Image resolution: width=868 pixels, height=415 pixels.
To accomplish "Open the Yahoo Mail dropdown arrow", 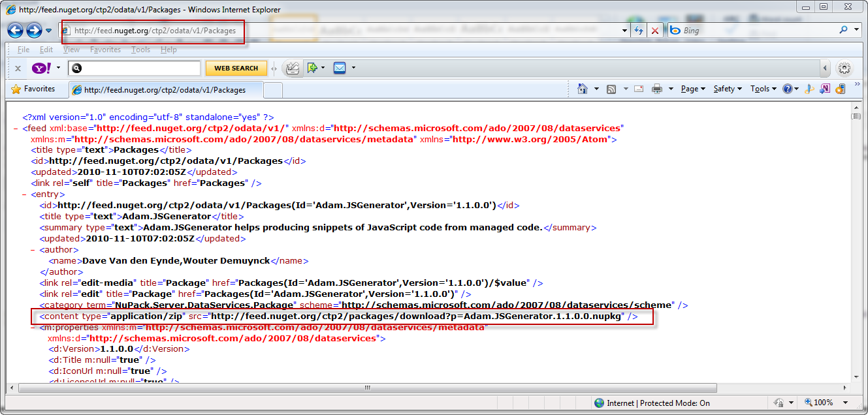I will [353, 68].
